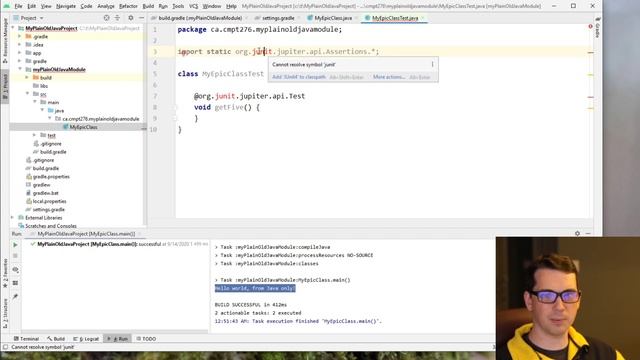Click the locate-in-tree target icon in Project panel

[x=107, y=18]
